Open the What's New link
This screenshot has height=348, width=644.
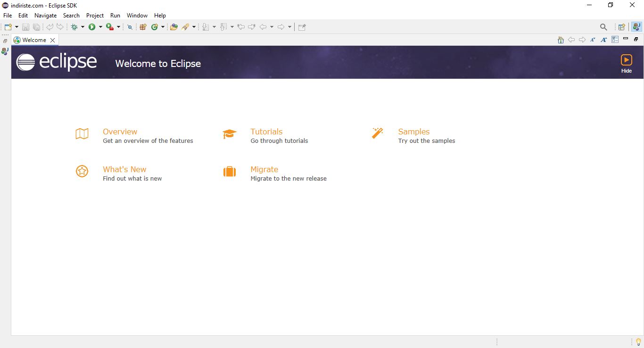[x=124, y=169]
